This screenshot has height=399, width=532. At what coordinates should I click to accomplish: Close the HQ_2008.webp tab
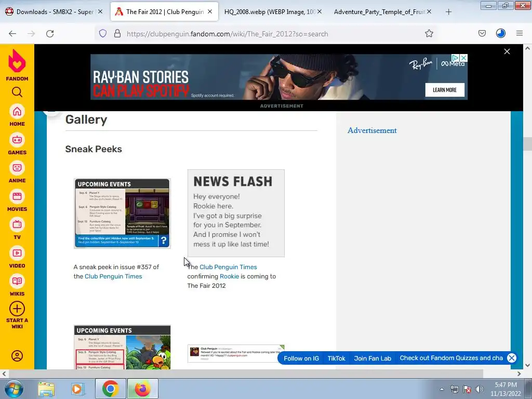pyautogui.click(x=320, y=11)
